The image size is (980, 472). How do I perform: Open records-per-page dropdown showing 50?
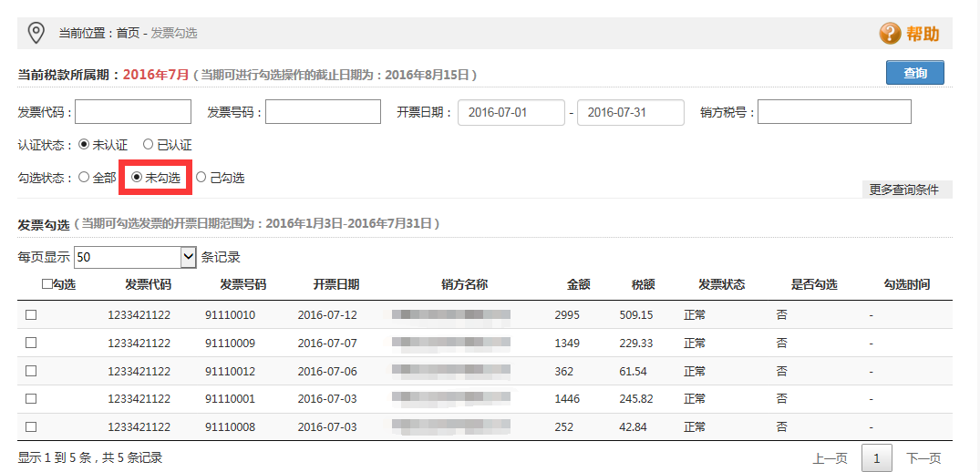(135, 258)
